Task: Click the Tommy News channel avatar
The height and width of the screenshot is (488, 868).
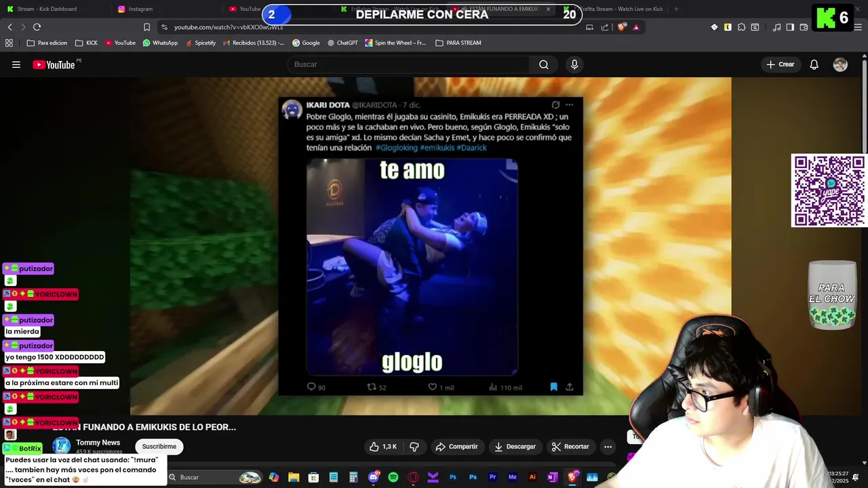Action: (62, 446)
